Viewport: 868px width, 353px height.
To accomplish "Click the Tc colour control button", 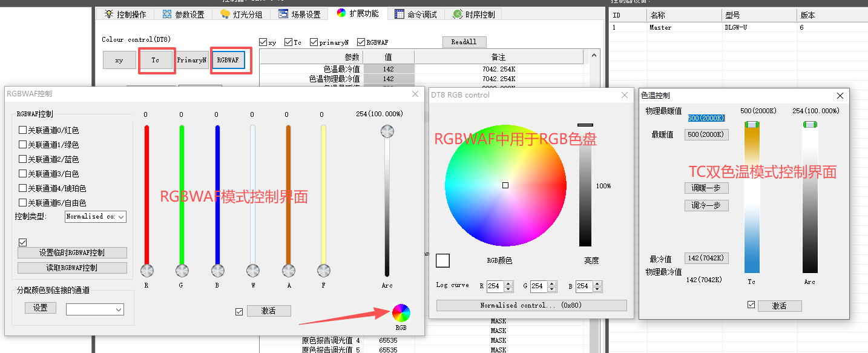I will pyautogui.click(x=156, y=60).
